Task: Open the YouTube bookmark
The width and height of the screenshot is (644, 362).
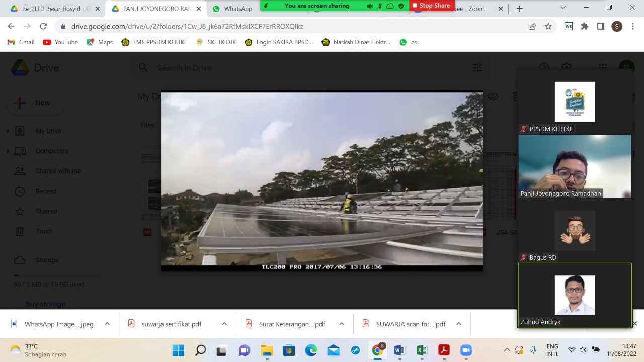Action: (60, 42)
